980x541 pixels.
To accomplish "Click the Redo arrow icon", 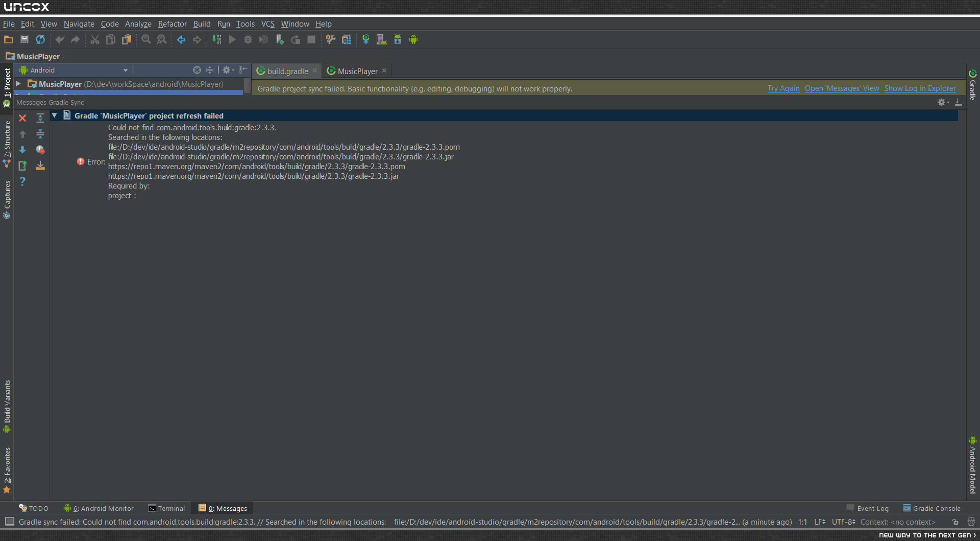I will click(x=76, y=39).
